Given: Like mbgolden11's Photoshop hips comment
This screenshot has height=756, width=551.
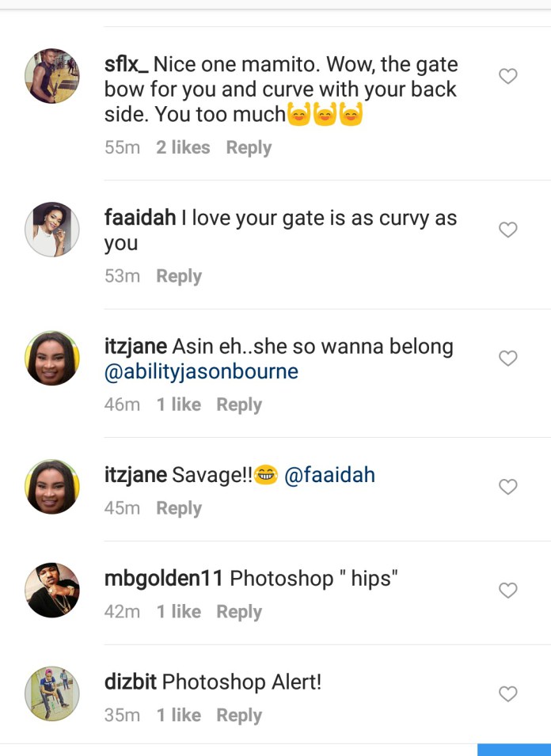Looking at the screenshot, I should pos(507,591).
